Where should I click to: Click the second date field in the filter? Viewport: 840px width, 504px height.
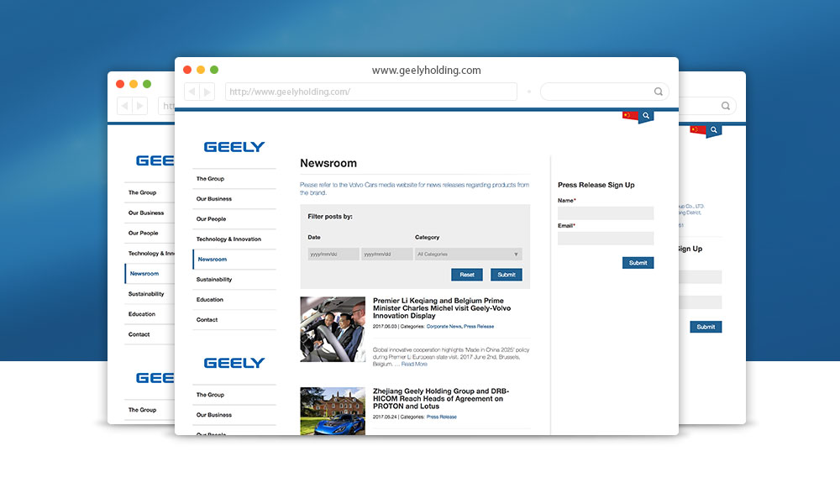point(386,254)
